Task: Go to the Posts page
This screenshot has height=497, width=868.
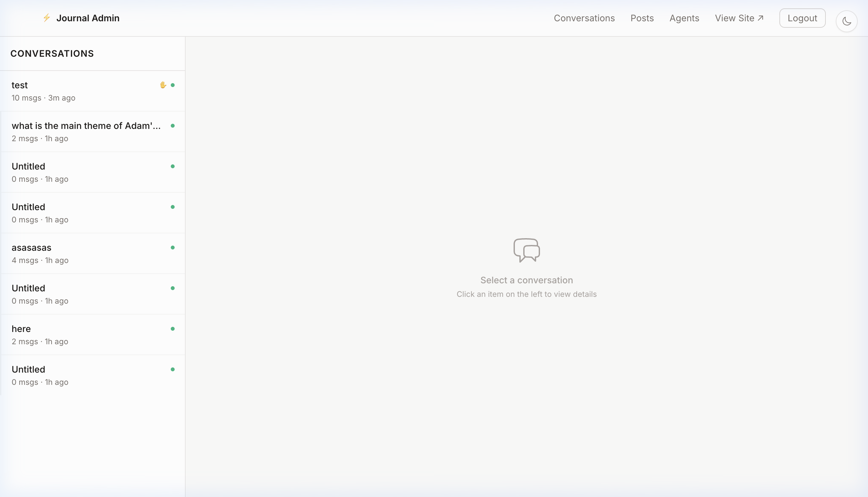Action: 642,18
